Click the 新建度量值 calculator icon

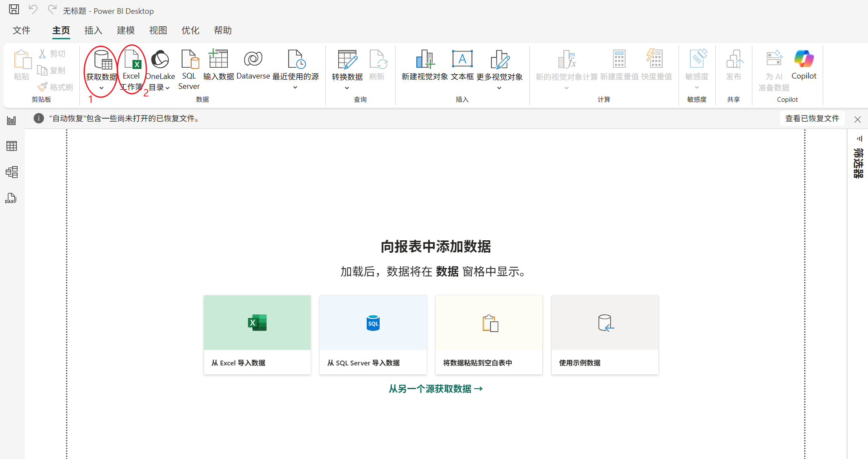pos(619,59)
